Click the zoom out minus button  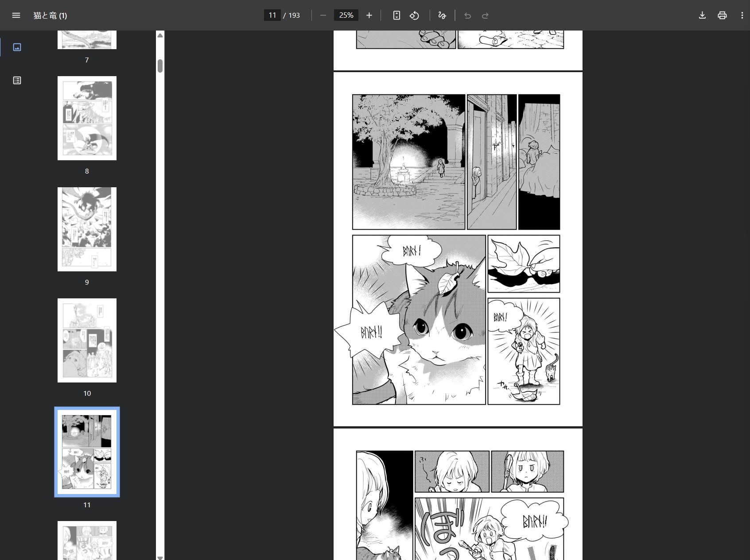point(323,15)
